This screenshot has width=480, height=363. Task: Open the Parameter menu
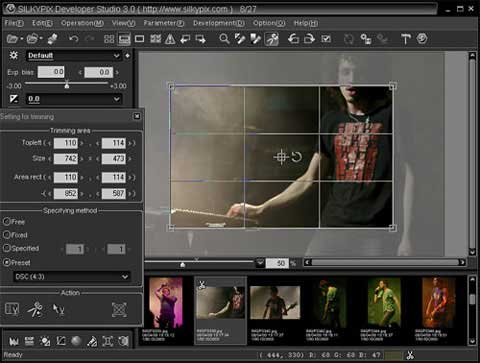[164, 23]
